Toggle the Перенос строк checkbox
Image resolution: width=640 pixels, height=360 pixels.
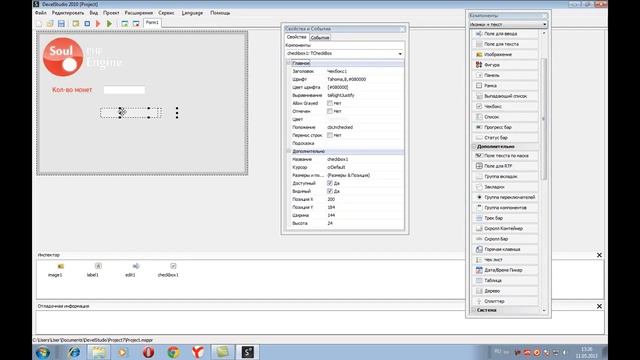[330, 135]
